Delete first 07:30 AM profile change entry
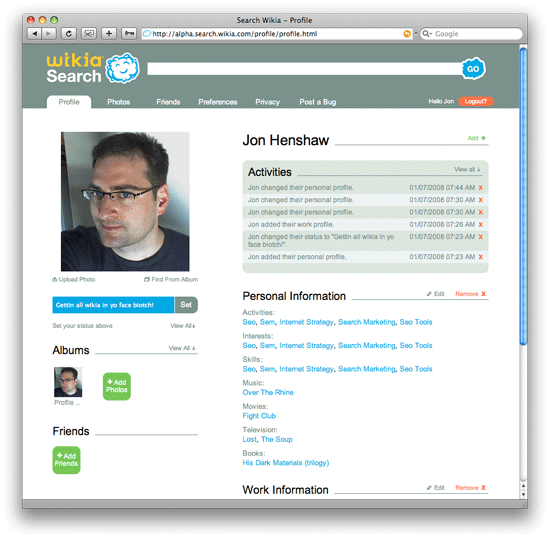Image resolution: width=550 pixels, height=539 pixels. [481, 200]
